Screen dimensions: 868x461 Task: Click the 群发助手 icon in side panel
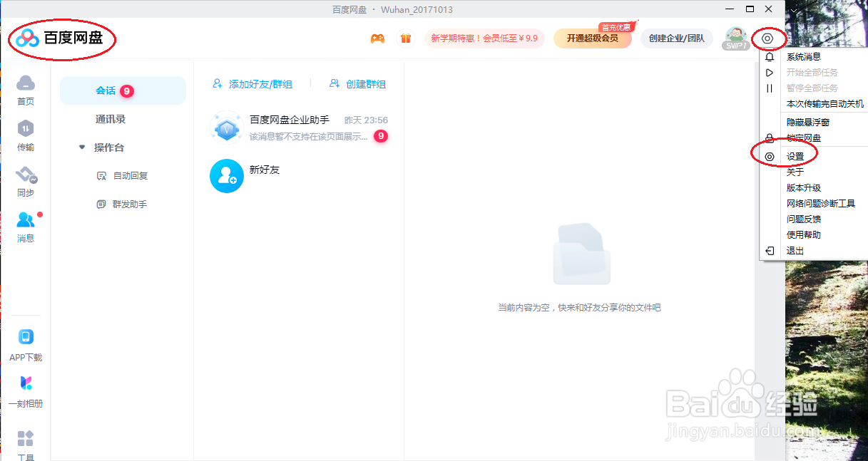coord(101,204)
